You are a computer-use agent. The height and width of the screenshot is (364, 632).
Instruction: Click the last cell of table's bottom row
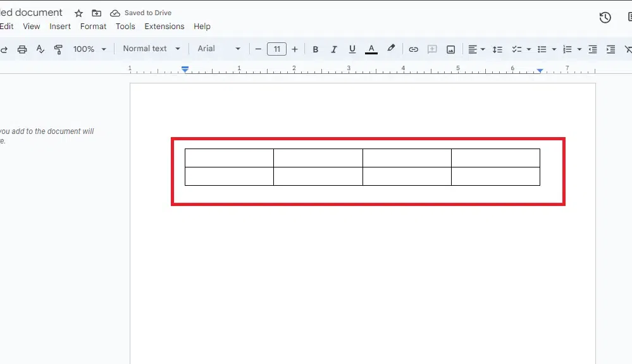click(496, 176)
